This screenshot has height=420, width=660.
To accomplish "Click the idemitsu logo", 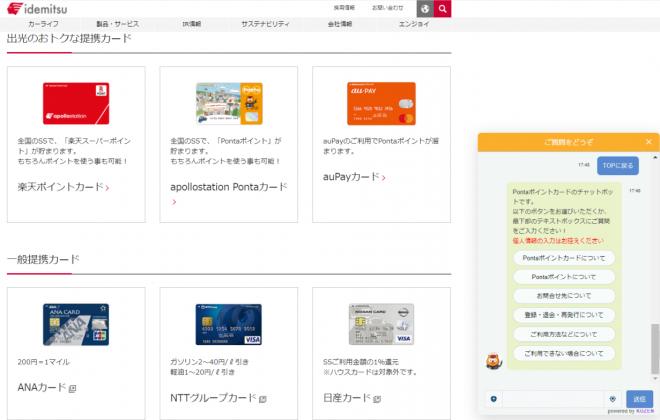I will (37, 8).
